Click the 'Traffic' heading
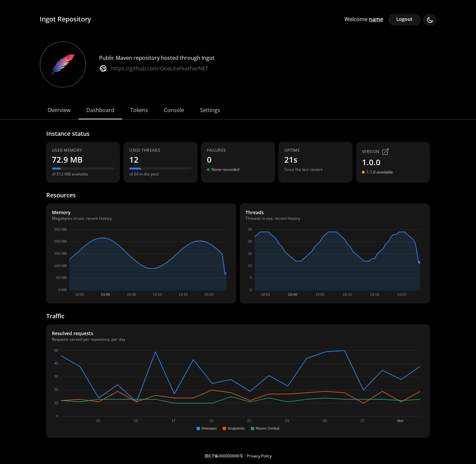 (x=55, y=316)
